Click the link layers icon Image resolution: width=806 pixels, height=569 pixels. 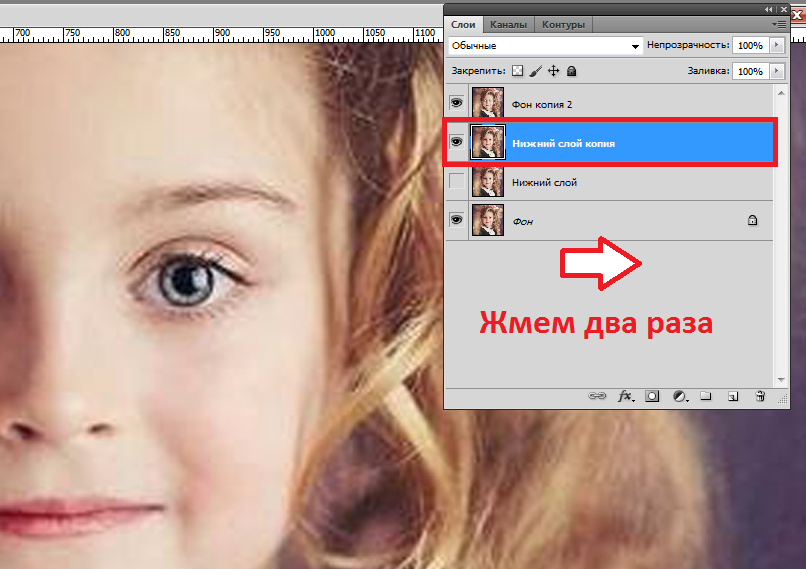(x=597, y=396)
